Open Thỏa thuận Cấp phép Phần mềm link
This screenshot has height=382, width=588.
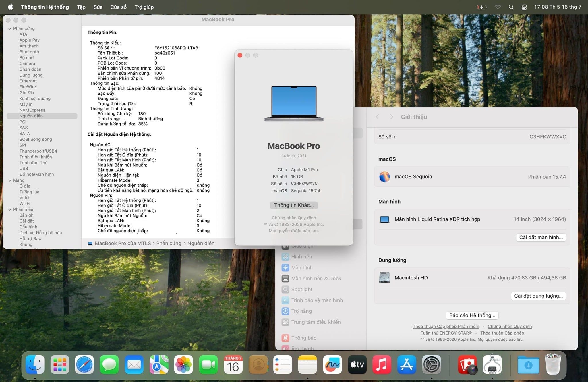(x=446, y=326)
